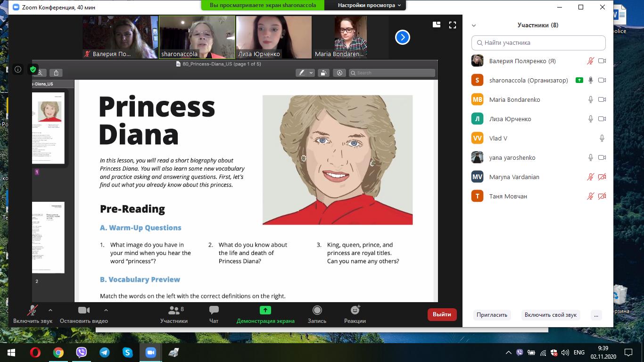Click video tile labeled Maria Bondaren...
The height and width of the screenshot is (362, 644).
point(351,37)
